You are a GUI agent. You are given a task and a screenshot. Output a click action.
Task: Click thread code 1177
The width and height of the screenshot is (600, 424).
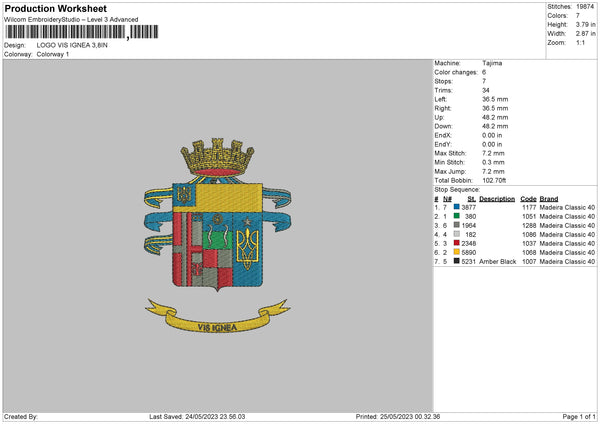coord(529,207)
